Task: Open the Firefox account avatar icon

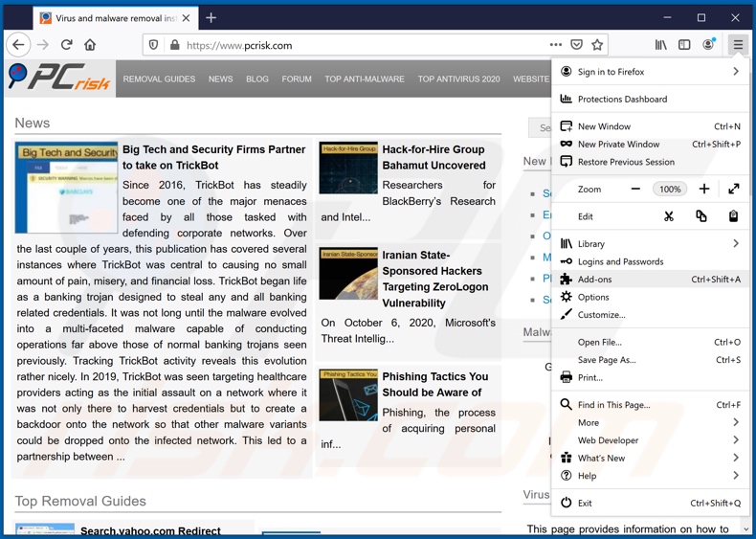Action: click(708, 45)
